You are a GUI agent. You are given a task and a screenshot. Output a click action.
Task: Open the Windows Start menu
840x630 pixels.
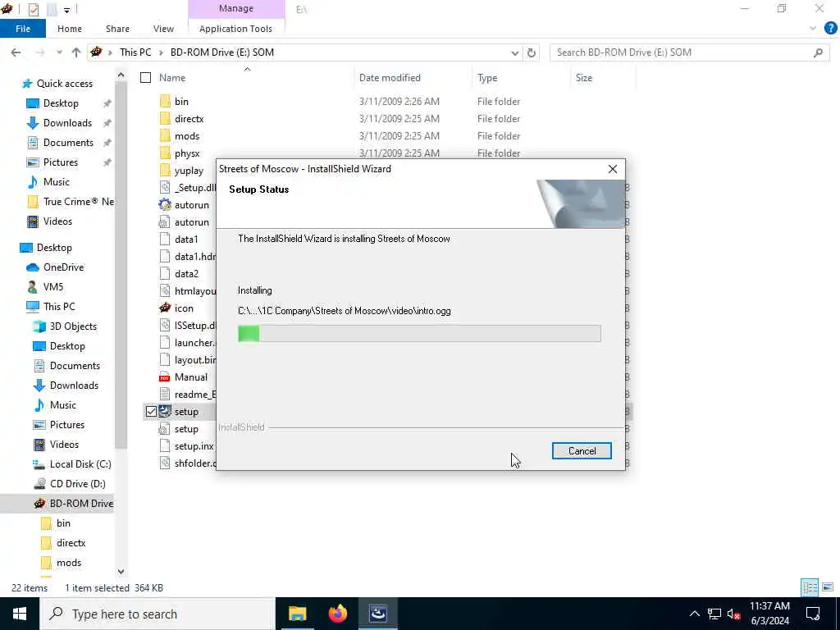click(x=20, y=614)
